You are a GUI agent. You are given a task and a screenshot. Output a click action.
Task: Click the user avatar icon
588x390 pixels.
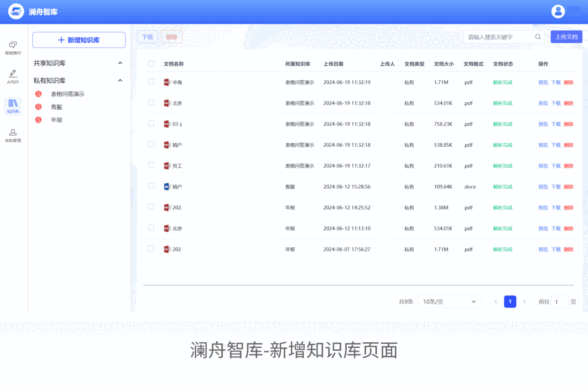click(x=558, y=11)
